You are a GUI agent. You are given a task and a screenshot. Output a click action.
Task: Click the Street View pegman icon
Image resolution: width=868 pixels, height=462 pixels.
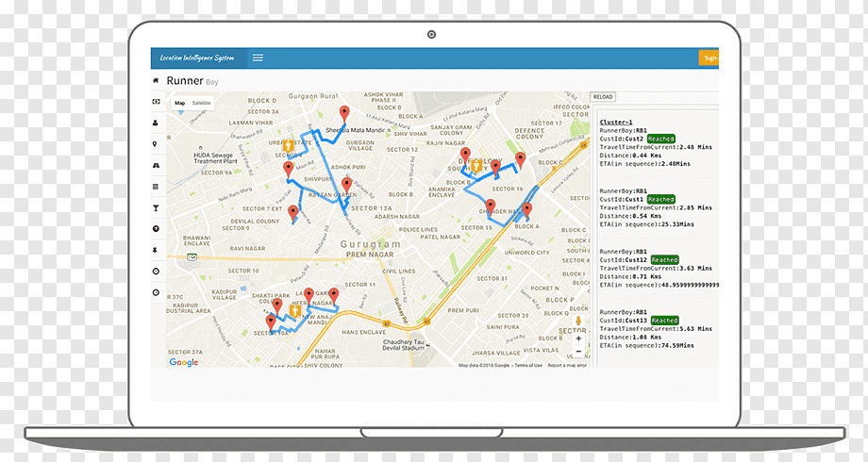pos(578,322)
